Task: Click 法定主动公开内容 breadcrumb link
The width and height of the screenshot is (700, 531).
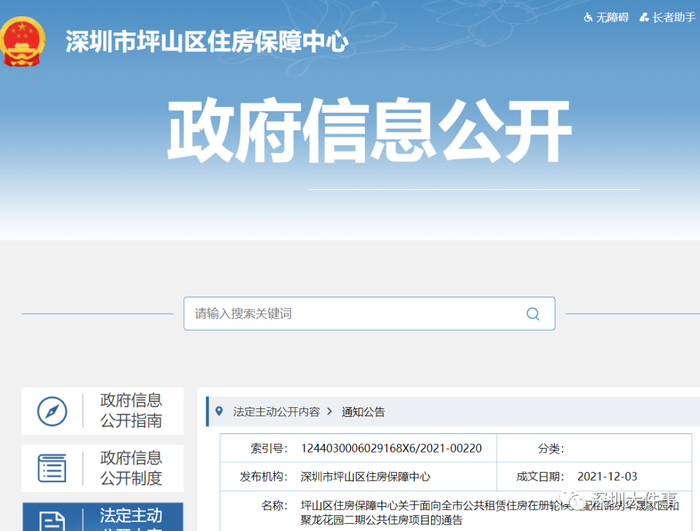Action: (276, 412)
